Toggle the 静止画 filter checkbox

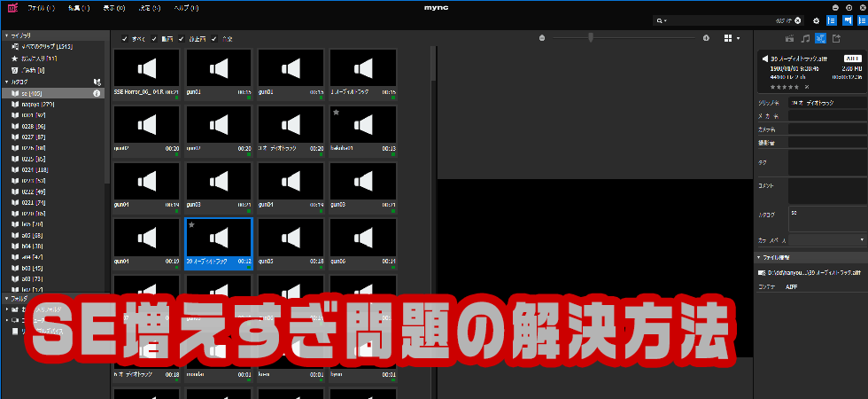click(x=181, y=39)
